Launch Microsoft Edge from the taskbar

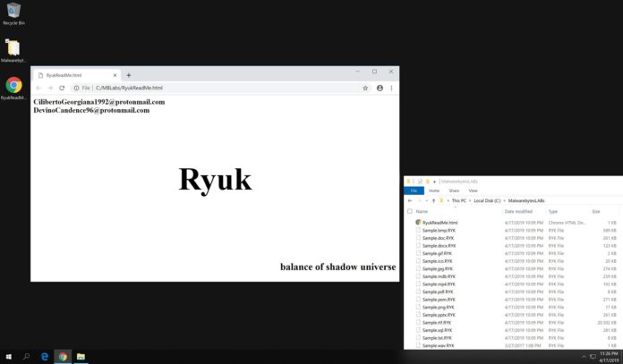point(45,357)
